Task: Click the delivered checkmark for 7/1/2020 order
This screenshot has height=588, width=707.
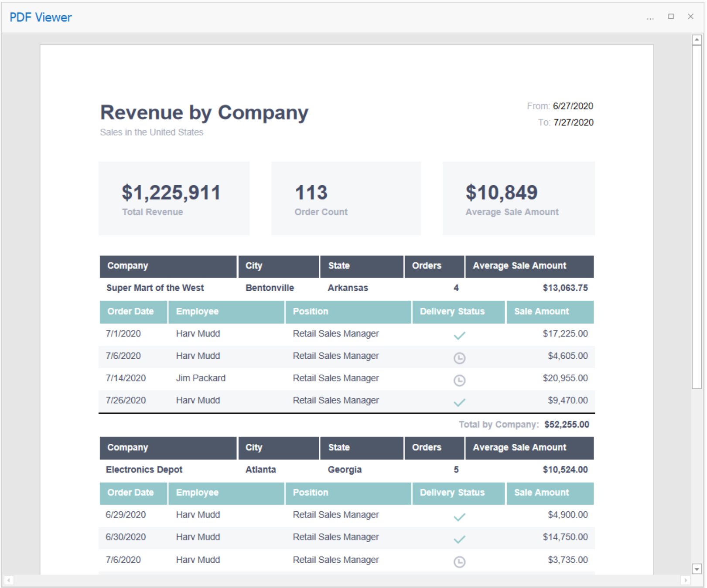Action: (x=459, y=335)
